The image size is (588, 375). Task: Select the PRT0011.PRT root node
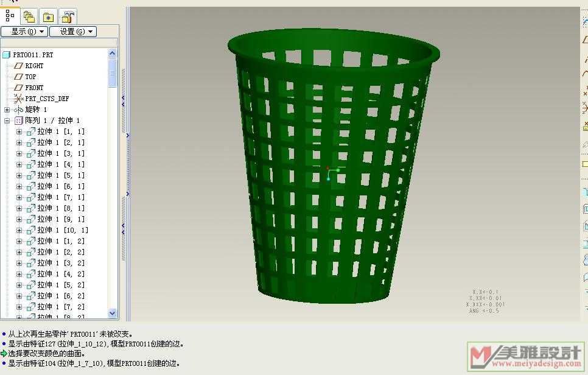33,55
